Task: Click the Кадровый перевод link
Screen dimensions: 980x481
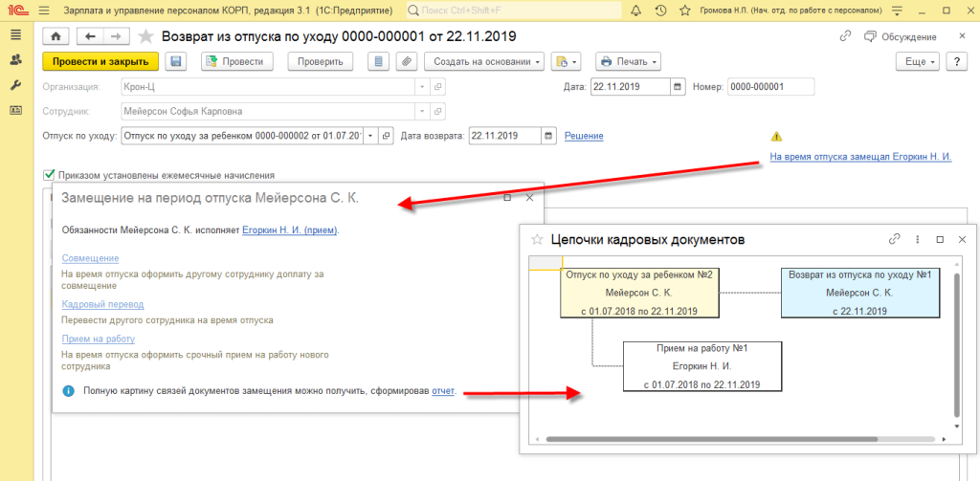Action: tap(103, 304)
